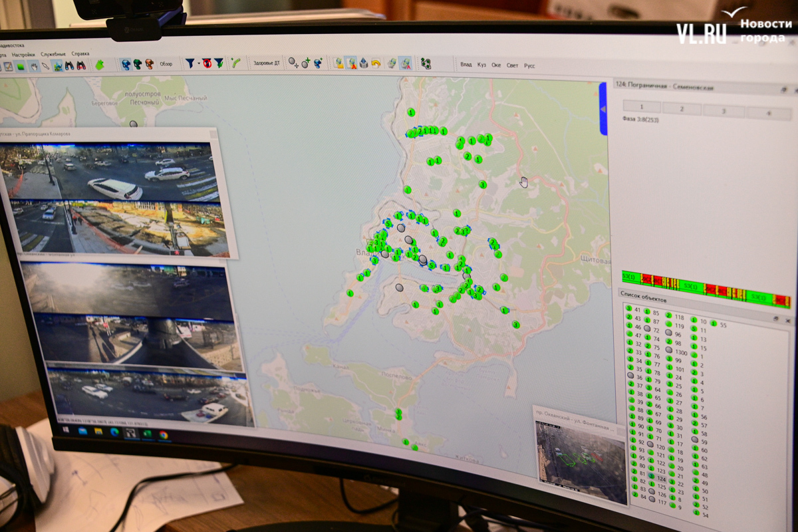Screen dimensions: 798x532
Task: Click the blue funnel filter icon
Action: tap(190, 63)
